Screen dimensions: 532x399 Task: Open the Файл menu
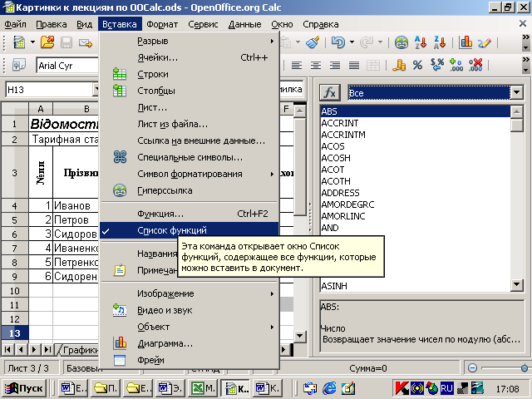click(x=16, y=24)
